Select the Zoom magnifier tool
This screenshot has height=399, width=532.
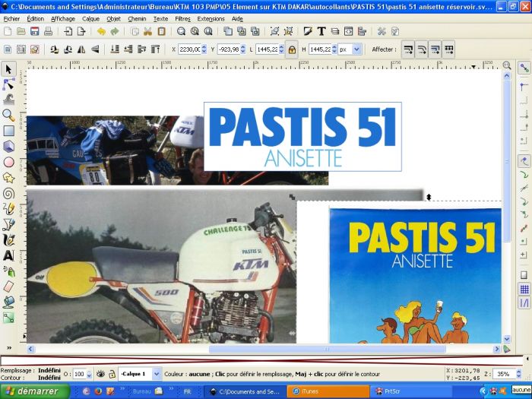coord(8,115)
